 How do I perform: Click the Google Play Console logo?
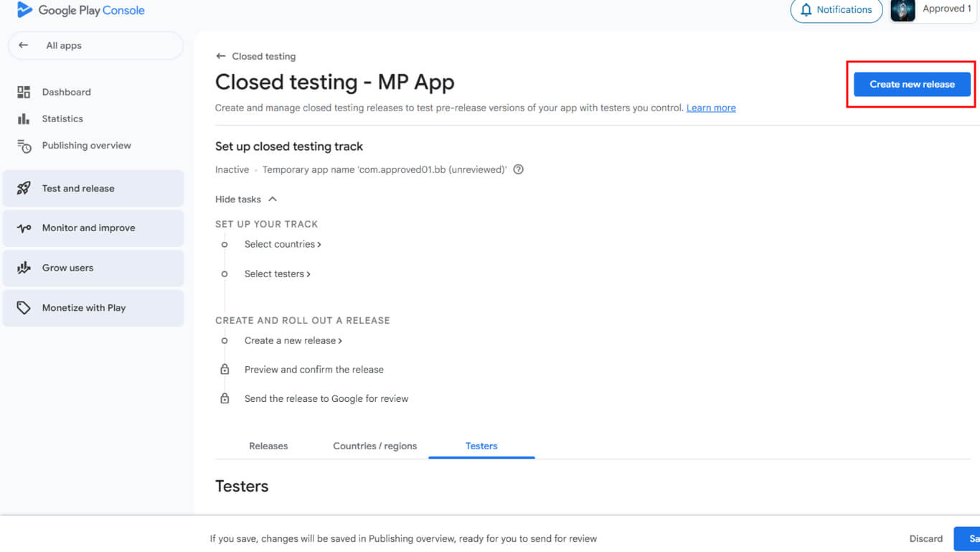click(x=24, y=10)
